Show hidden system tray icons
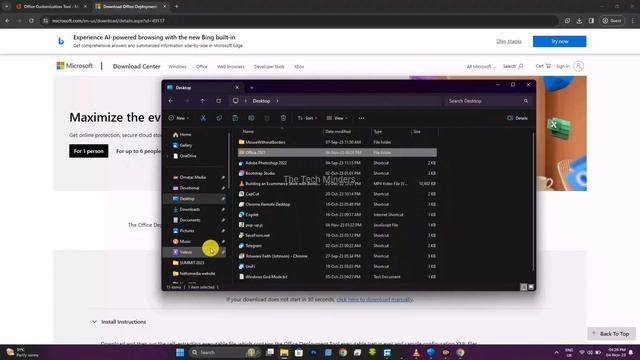 [x=556, y=352]
